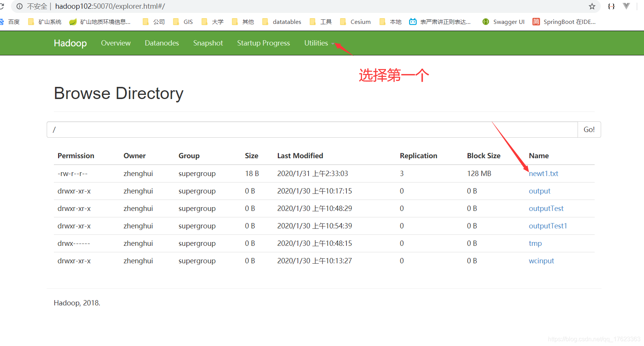The width and height of the screenshot is (644, 346).
Task: Click the Owner column header
Action: pos(134,156)
